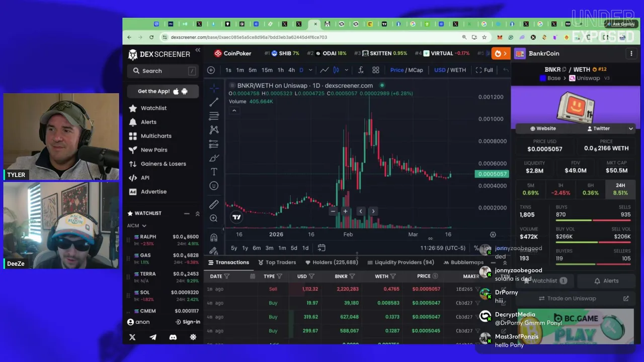Click the Get the App! button

(163, 91)
